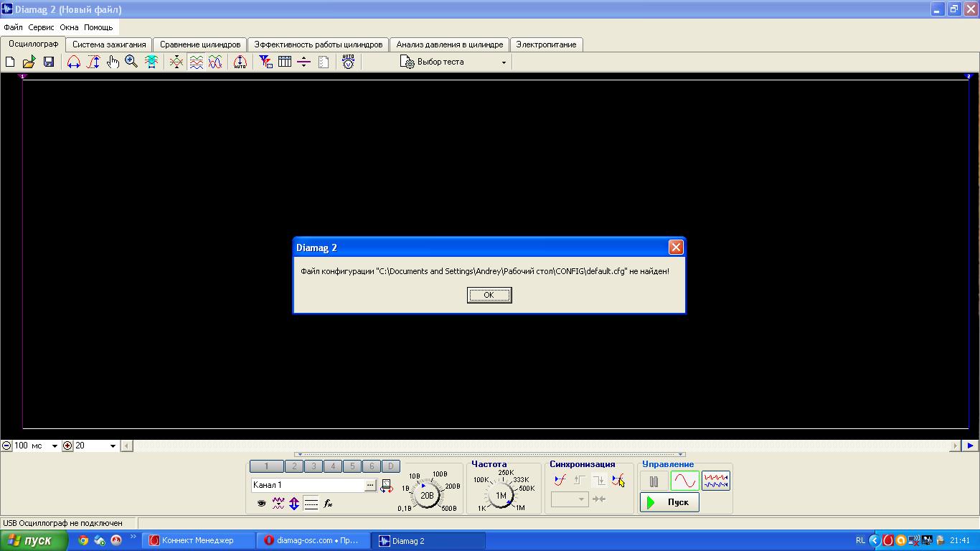Viewport: 980px width, 551px height.
Task: Click the pause button under Управление
Action: (x=654, y=481)
